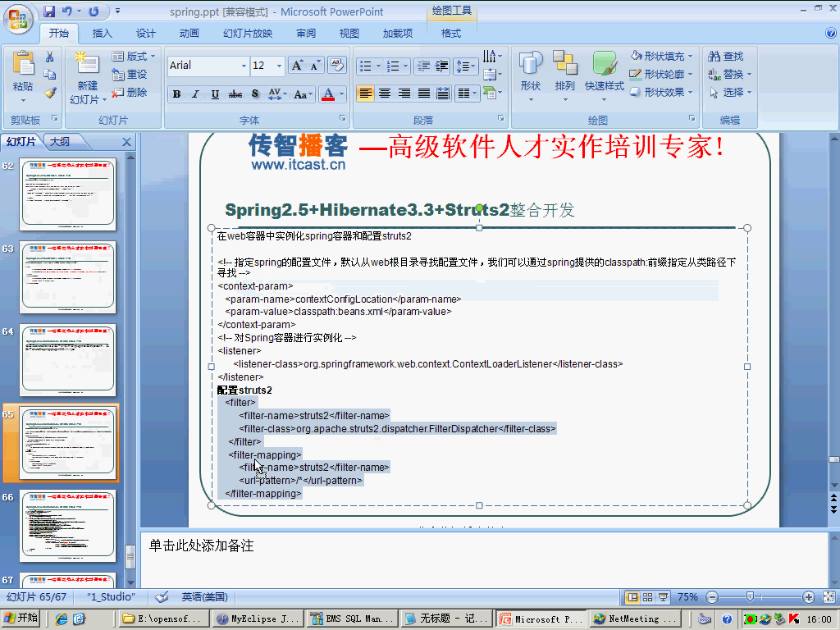Click the Office button logo

click(18, 20)
